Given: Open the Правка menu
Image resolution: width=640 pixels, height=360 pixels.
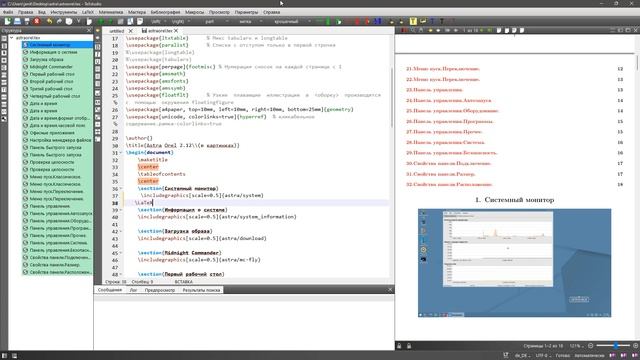Looking at the screenshot, I should point(25,12).
